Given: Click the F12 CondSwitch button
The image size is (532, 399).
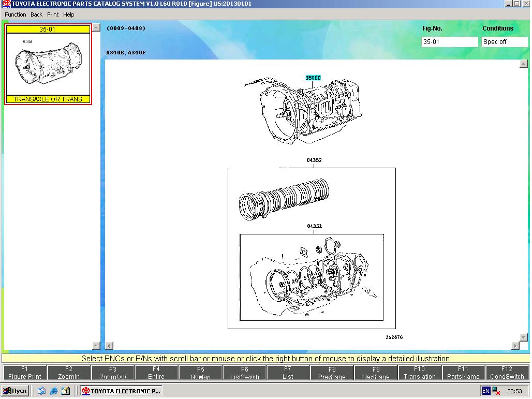Looking at the screenshot, I should click(x=507, y=373).
